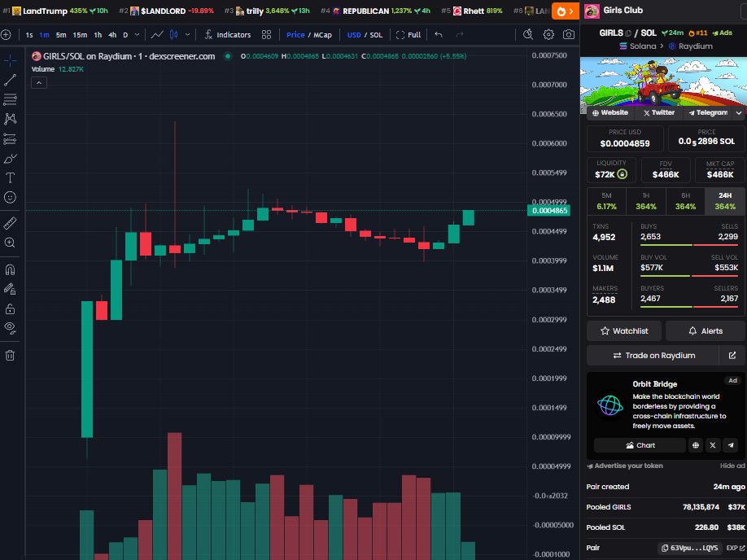This screenshot has width=747, height=560.
Task: Open the trending $LANDLORD token
Action: [167, 11]
